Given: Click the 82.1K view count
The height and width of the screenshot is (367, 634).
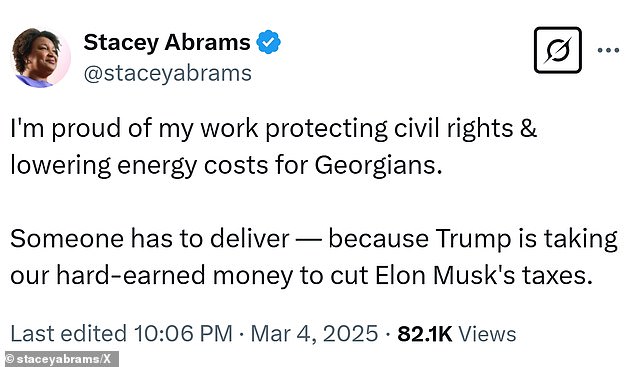Looking at the screenshot, I should click(425, 334).
